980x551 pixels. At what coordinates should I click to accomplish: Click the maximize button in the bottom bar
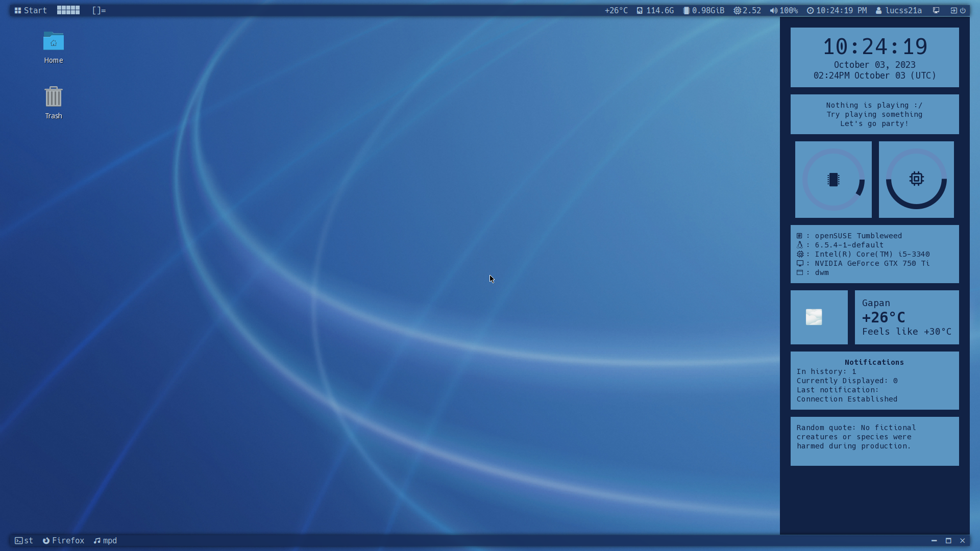[x=948, y=541]
